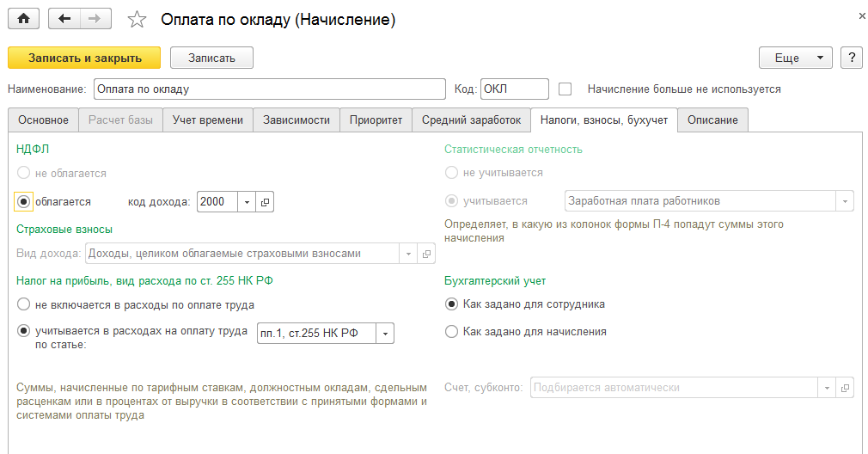Select NDFL 'не облагается' radio button
Screen dimensions: 868x454
[x=23, y=173]
